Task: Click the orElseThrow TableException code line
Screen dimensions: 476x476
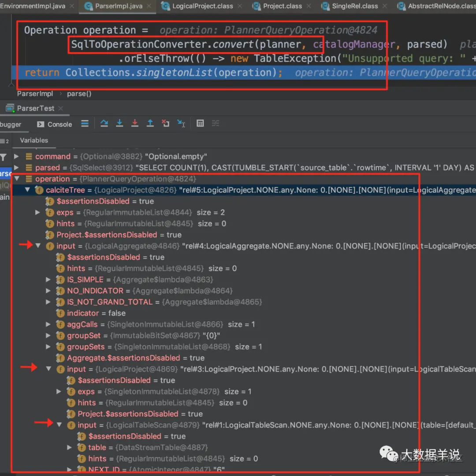Action: coord(297,58)
